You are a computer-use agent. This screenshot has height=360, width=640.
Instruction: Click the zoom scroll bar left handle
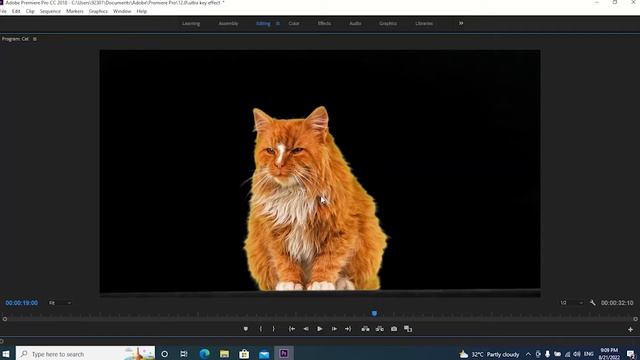coord(5,319)
